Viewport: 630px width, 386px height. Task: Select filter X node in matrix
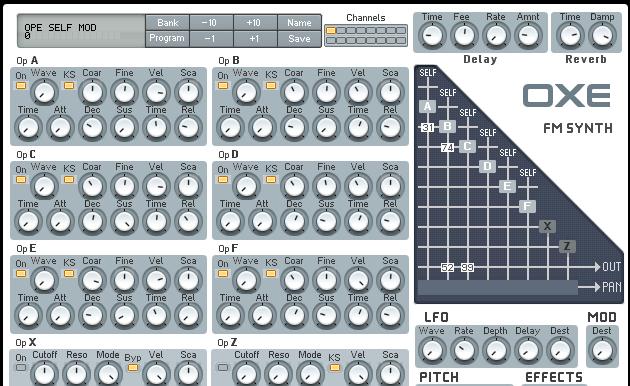click(547, 227)
